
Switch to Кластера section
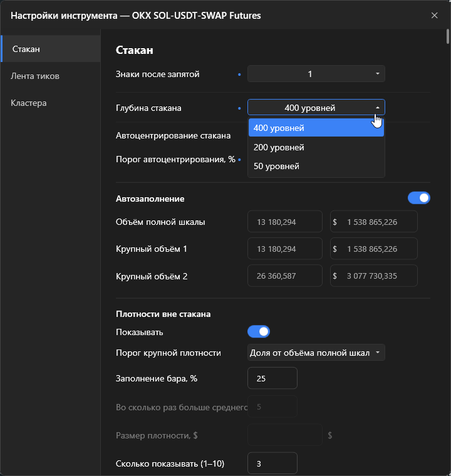click(51, 103)
